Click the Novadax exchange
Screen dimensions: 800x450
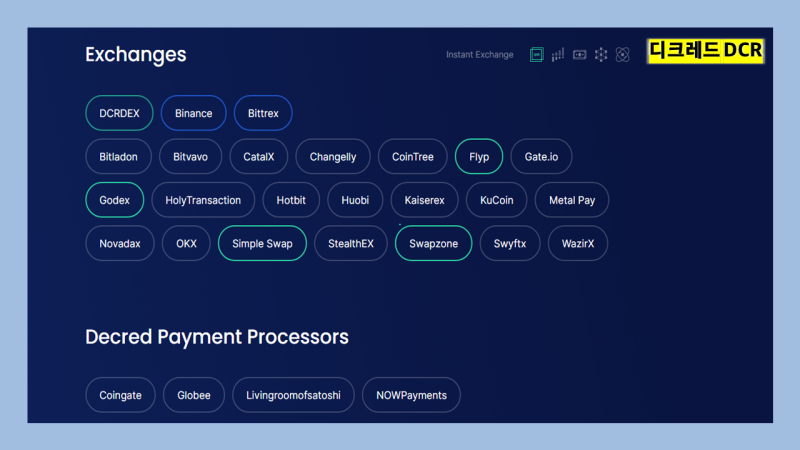(120, 243)
